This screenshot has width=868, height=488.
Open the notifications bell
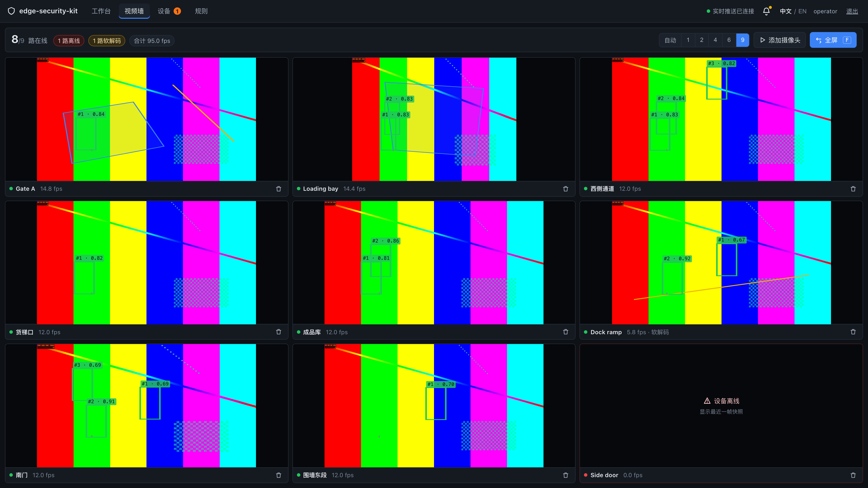(x=766, y=11)
